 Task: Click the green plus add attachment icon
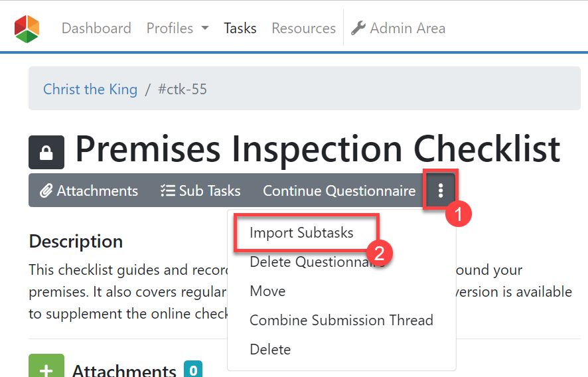(x=46, y=367)
